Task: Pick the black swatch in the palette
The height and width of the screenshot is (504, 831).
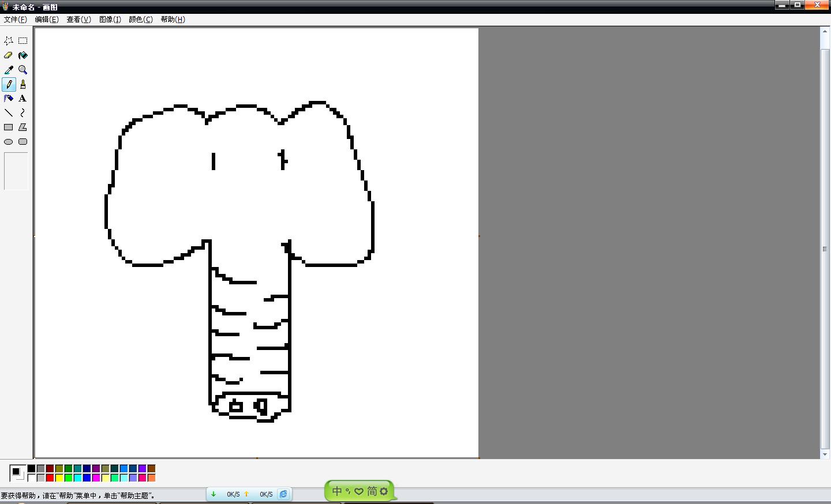Action: (32, 469)
